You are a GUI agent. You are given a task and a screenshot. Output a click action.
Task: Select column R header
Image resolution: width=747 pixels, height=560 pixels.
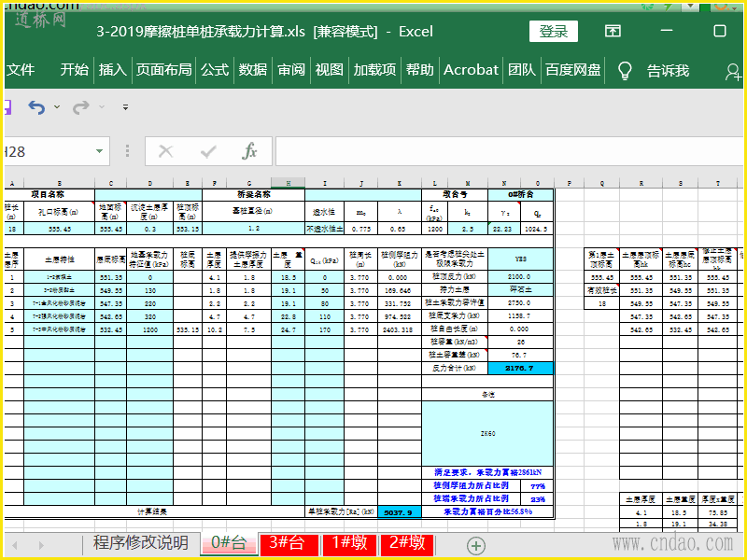pos(641,183)
